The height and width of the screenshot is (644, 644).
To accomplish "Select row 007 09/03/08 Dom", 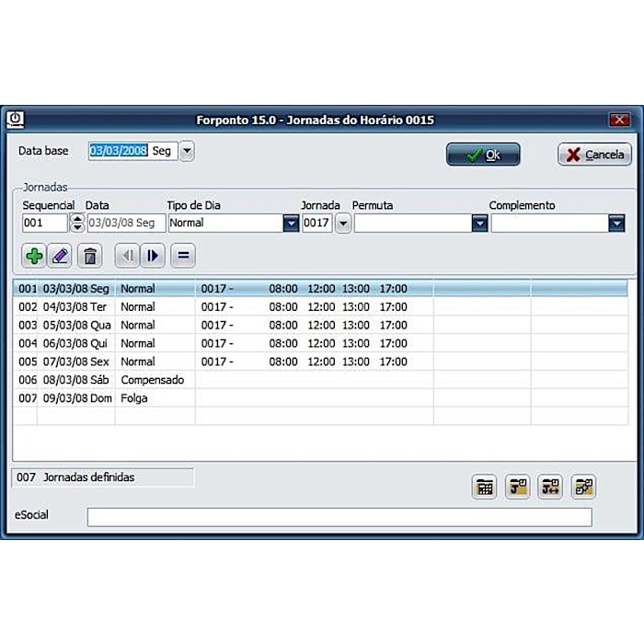I will tap(320, 398).
